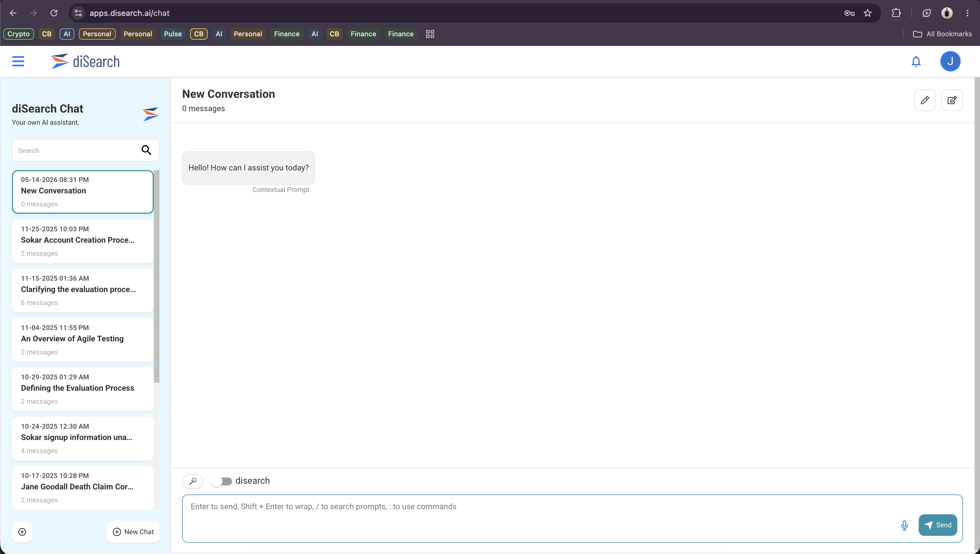Bookmark this page with star icon

867,13
